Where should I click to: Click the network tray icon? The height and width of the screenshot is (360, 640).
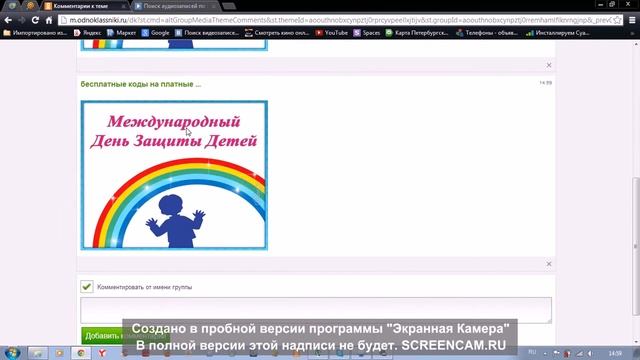[x=579, y=353]
